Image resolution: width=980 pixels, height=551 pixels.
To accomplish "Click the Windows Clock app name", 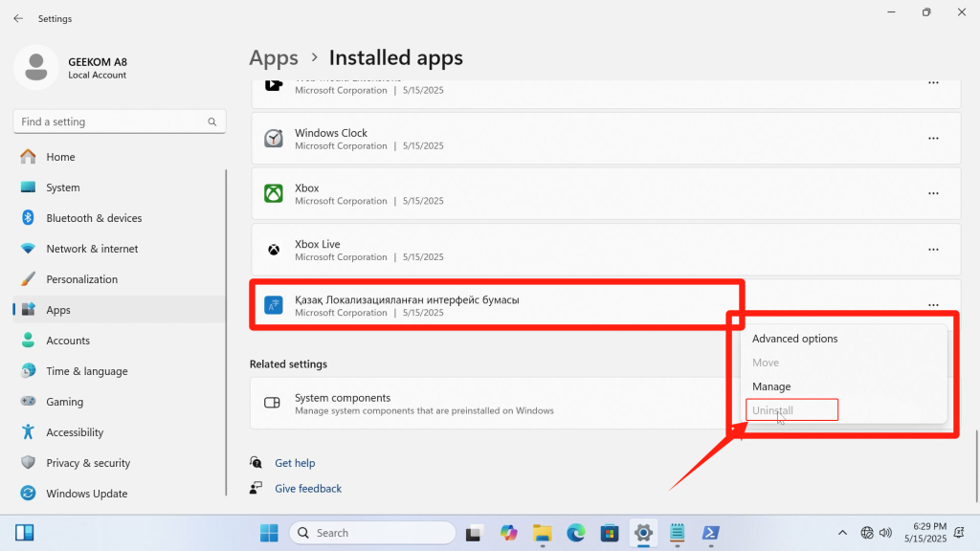I will click(x=331, y=133).
